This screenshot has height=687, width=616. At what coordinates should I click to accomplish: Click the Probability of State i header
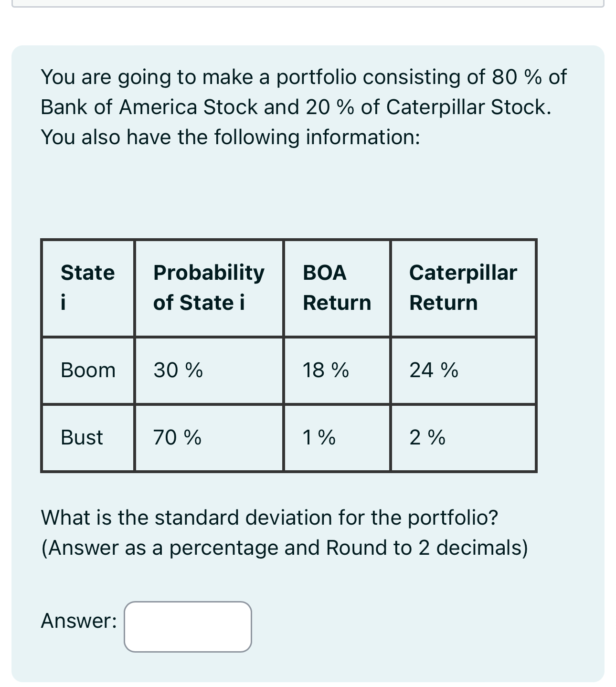209,286
